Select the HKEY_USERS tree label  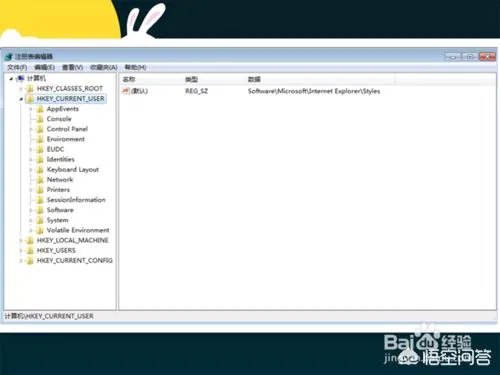click(56, 250)
